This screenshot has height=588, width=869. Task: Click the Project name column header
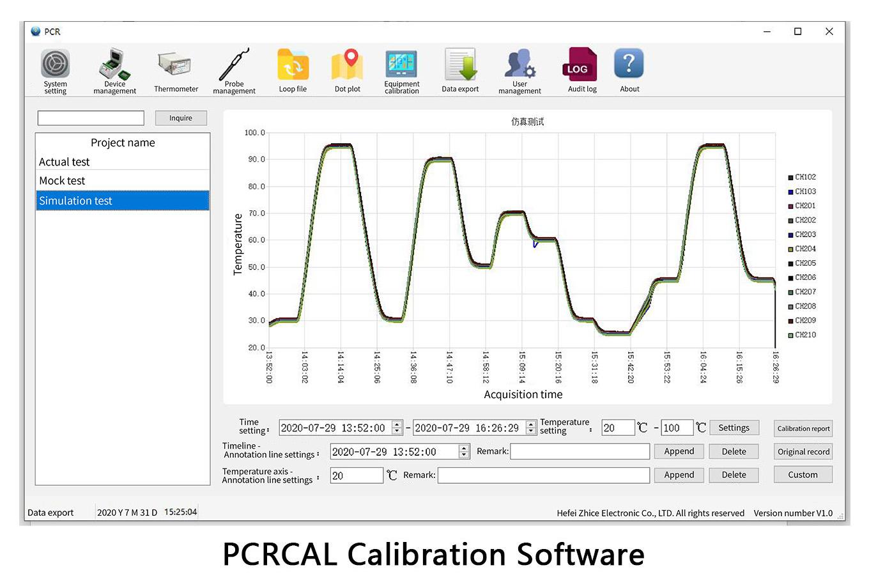click(123, 143)
